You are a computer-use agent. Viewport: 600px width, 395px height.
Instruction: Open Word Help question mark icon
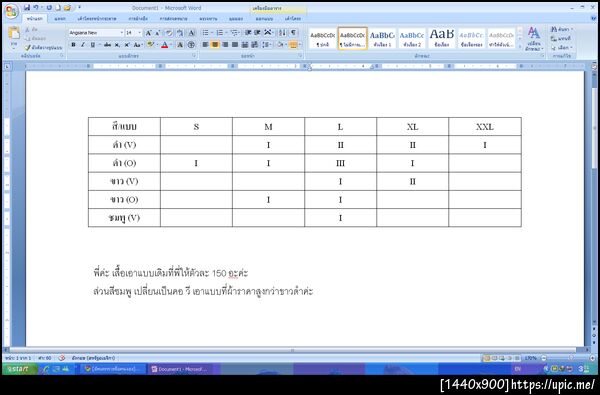[x=593, y=18]
